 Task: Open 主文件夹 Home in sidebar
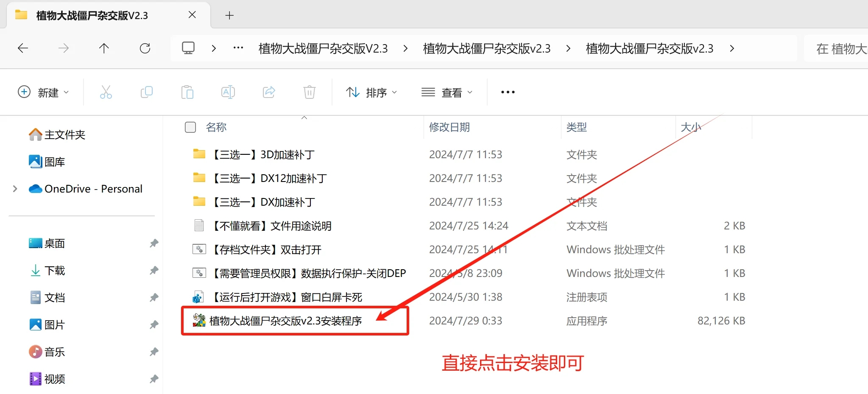tap(57, 135)
